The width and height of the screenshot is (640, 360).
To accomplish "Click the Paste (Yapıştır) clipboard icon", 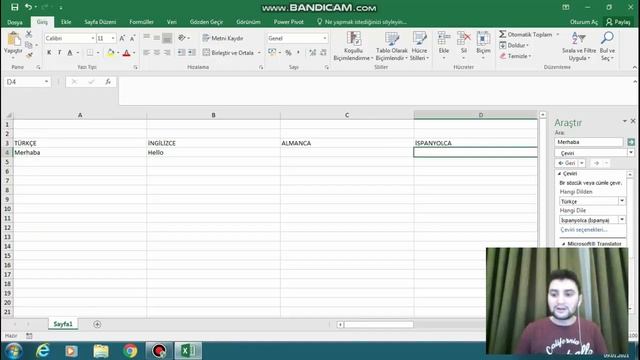I will point(13,40).
